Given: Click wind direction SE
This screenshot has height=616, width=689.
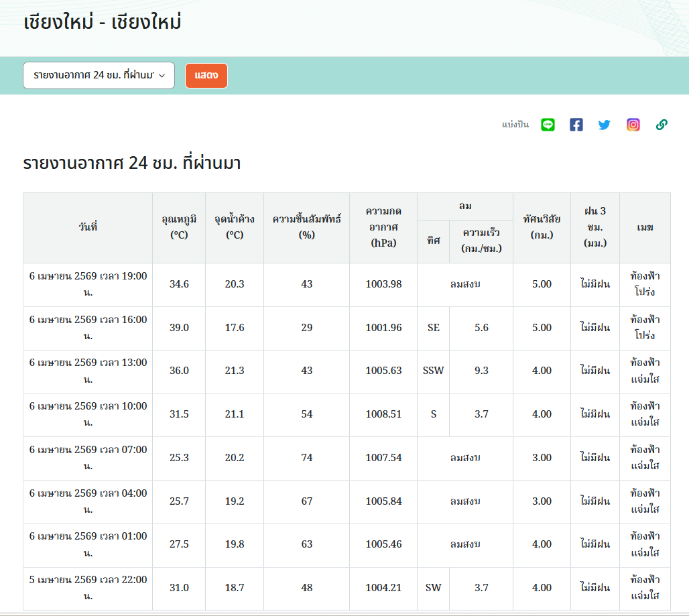Looking at the screenshot, I should [x=433, y=328].
